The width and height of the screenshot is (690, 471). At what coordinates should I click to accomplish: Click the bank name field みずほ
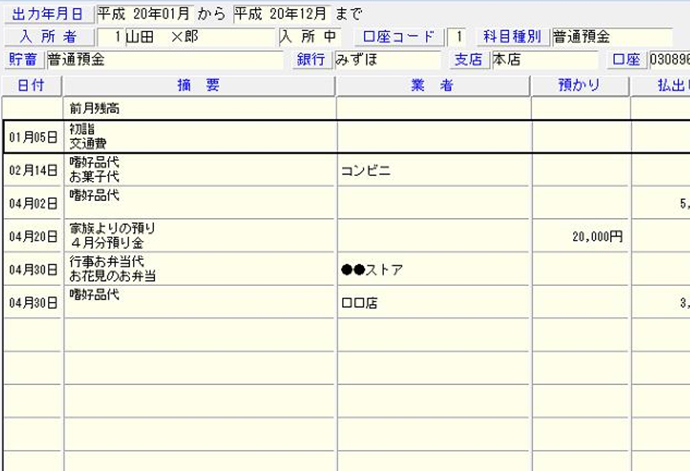click(x=387, y=59)
